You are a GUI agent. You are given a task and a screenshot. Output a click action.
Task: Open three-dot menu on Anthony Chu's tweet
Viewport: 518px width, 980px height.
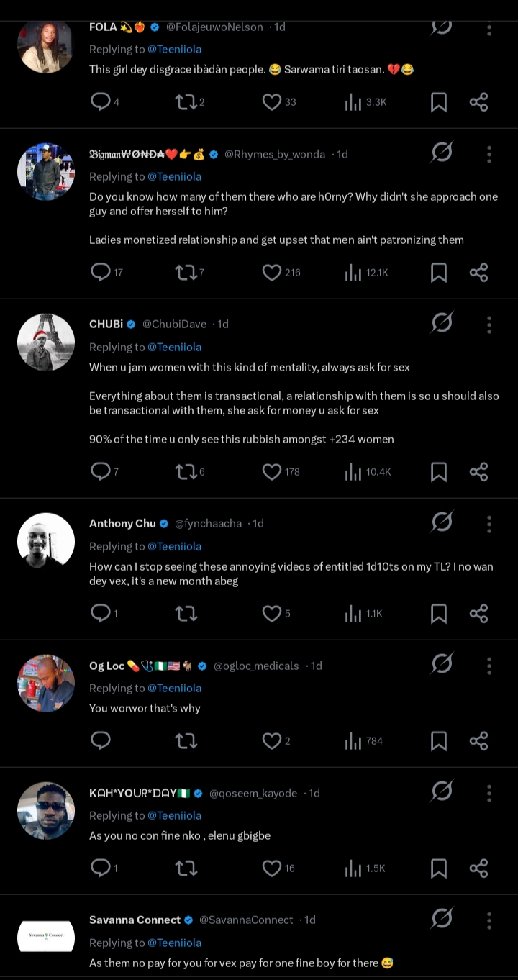click(489, 523)
